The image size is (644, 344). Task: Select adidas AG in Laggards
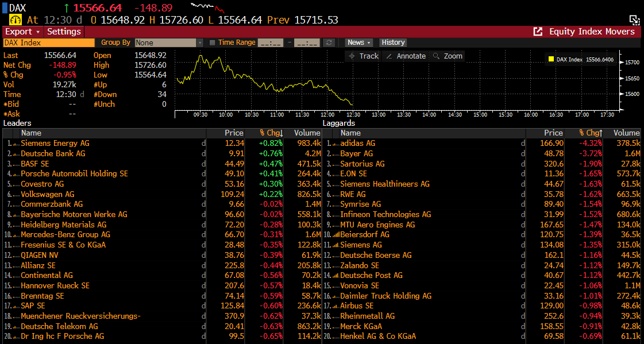pyautogui.click(x=482, y=143)
